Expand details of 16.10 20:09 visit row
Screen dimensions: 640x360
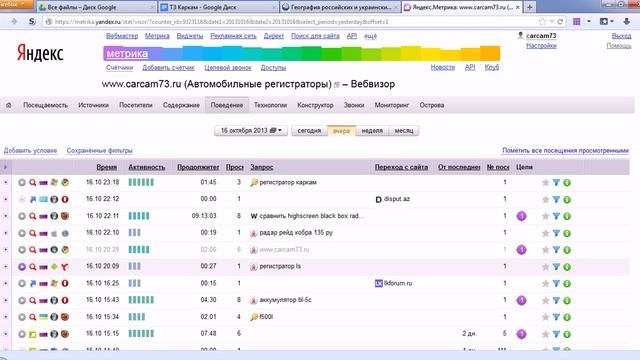(x=6, y=266)
